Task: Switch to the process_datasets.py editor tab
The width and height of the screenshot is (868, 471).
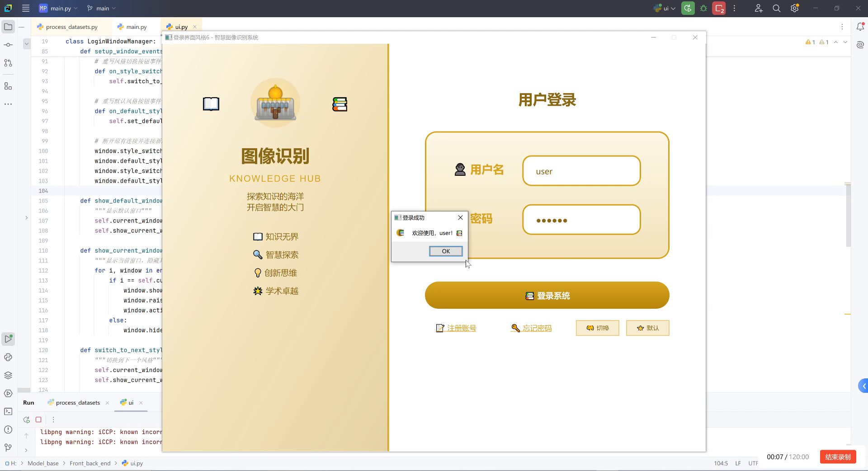Action: (71, 27)
